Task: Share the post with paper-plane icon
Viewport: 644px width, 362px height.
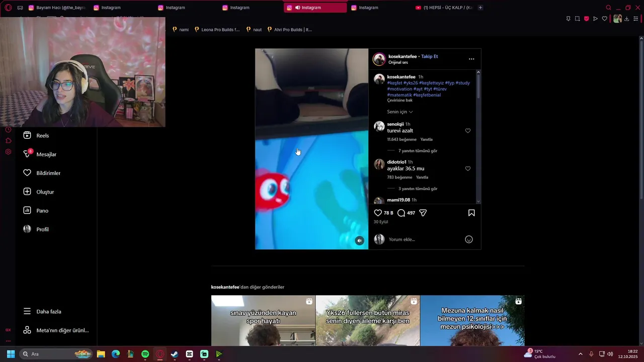Action: (423, 213)
